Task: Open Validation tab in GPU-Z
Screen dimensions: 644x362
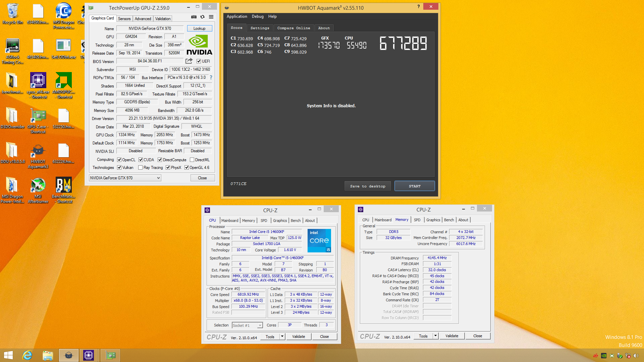Action: click(x=163, y=19)
